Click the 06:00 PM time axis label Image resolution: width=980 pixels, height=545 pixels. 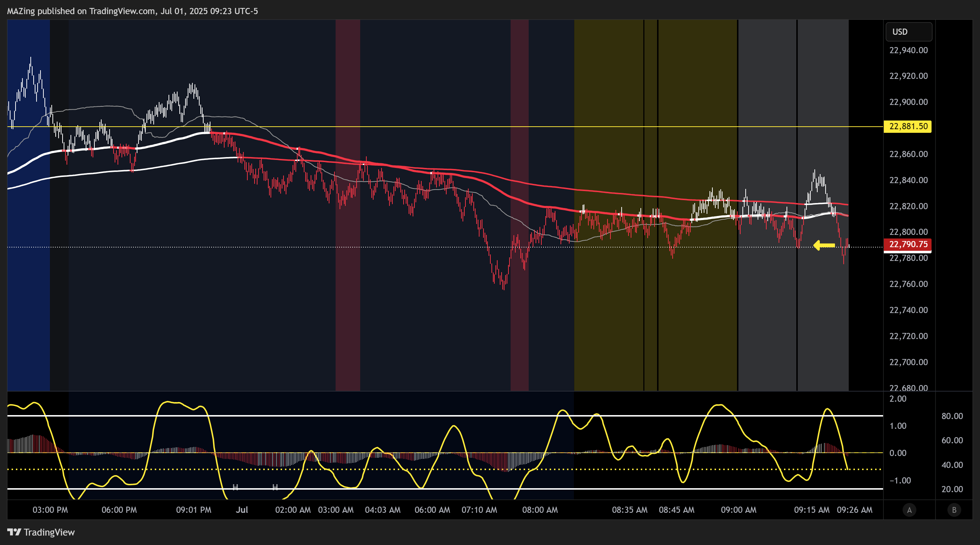pos(119,510)
